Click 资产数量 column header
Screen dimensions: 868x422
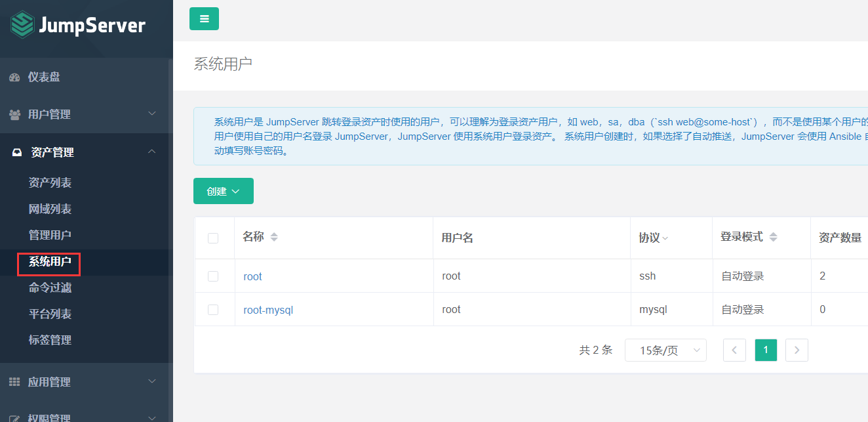pyautogui.click(x=840, y=238)
